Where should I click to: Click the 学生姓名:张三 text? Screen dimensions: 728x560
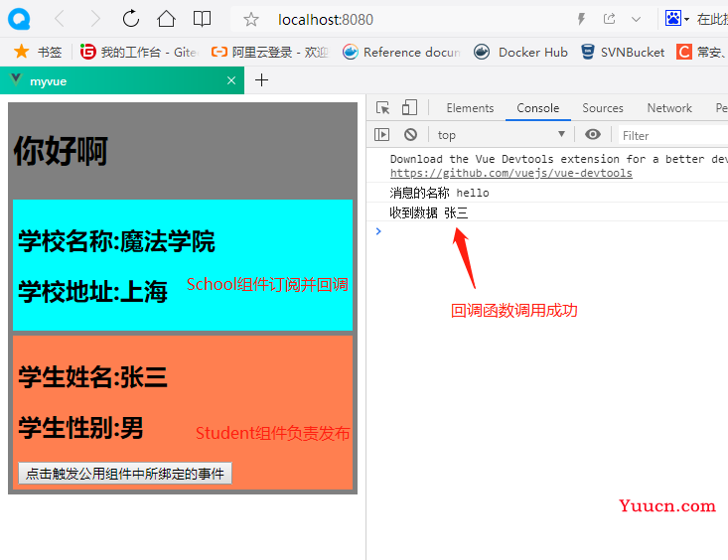pyautogui.click(x=92, y=376)
